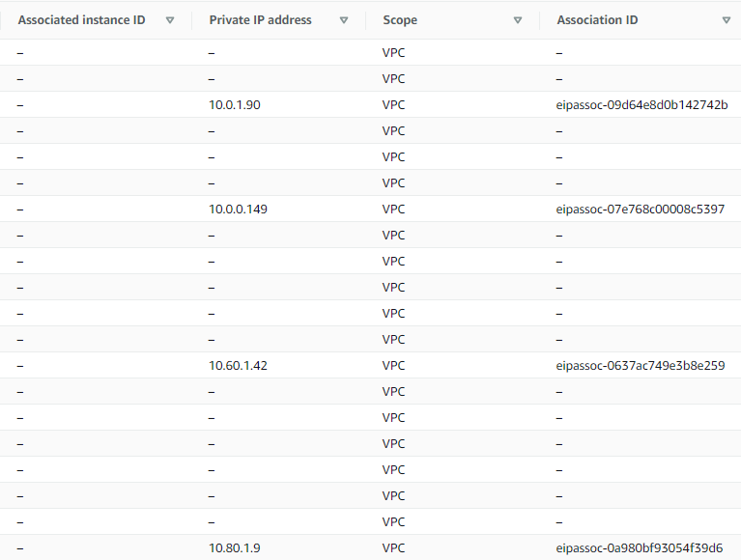Click VPC scope in the 10.80.1.9 row

point(393,547)
